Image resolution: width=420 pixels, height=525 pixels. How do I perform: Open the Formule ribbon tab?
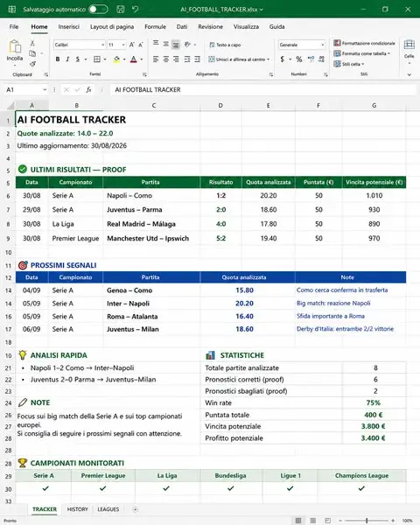pyautogui.click(x=155, y=27)
